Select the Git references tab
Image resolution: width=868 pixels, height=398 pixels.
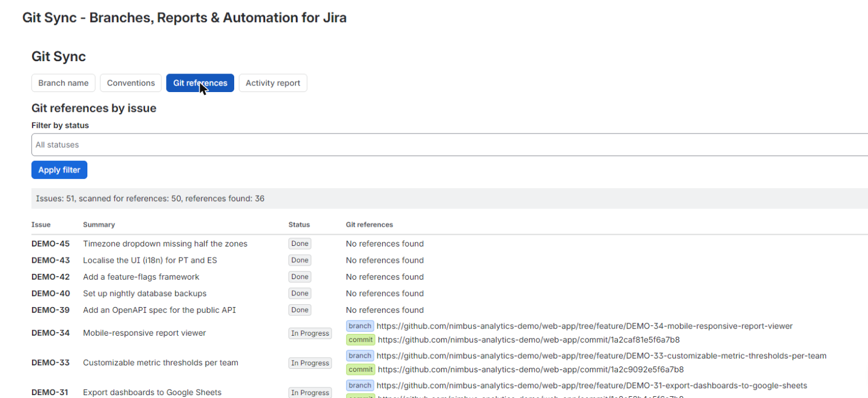pos(200,83)
